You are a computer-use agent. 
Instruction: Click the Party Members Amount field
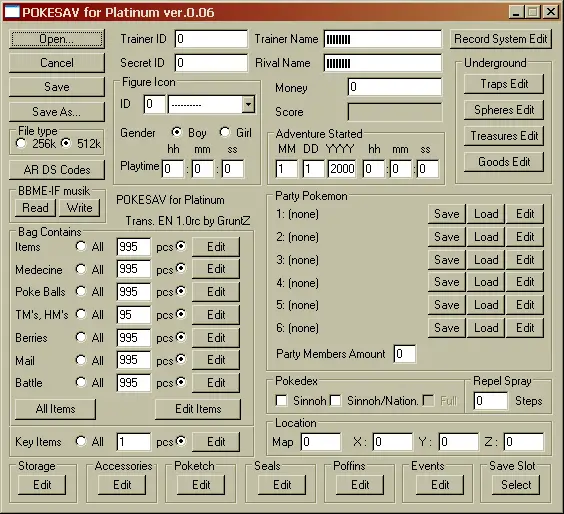click(405, 354)
